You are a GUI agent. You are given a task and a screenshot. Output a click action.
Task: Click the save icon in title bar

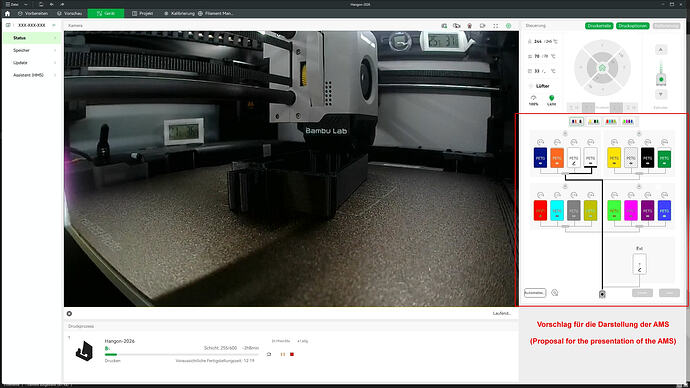coord(40,4)
